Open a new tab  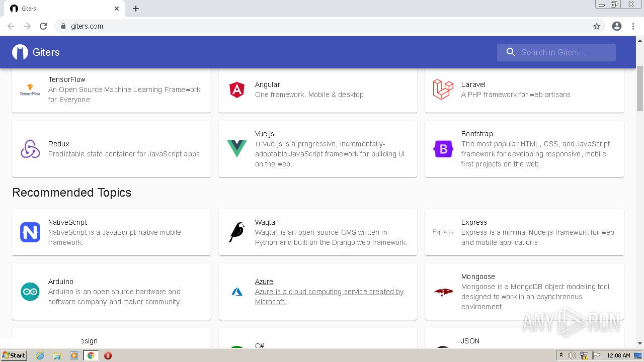pyautogui.click(x=136, y=9)
